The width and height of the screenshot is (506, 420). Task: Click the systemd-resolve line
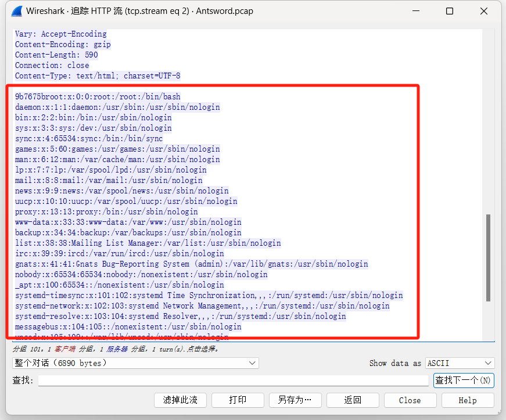181,316
